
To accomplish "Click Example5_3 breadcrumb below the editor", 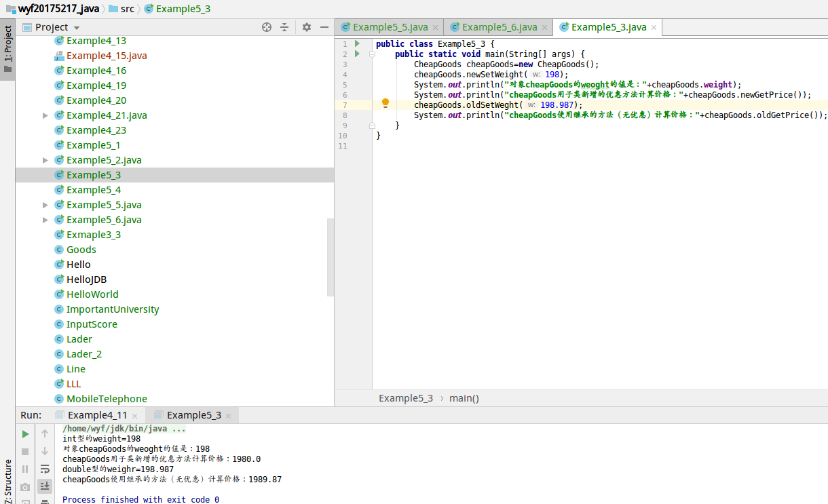I will (406, 398).
